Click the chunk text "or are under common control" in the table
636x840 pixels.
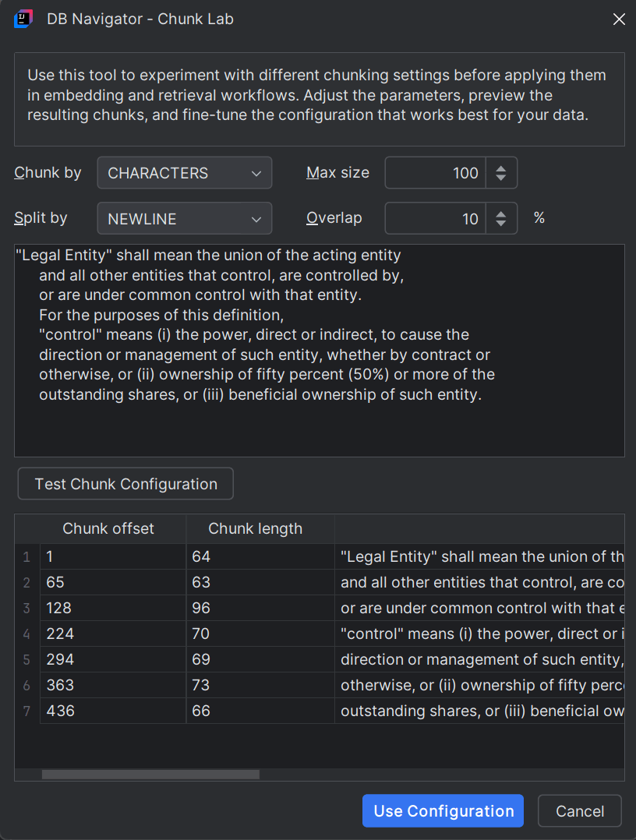[479, 608]
